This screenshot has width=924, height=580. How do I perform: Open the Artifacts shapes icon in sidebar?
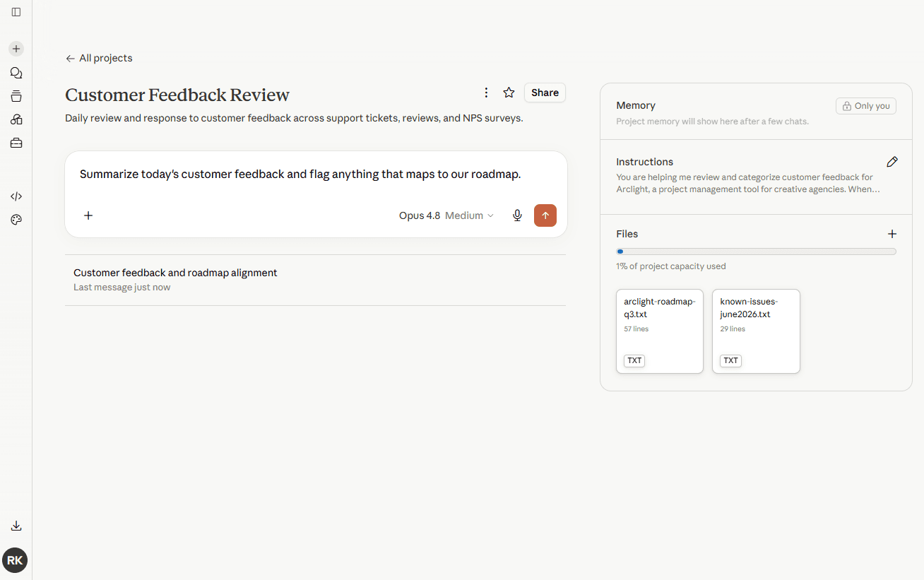(x=16, y=119)
